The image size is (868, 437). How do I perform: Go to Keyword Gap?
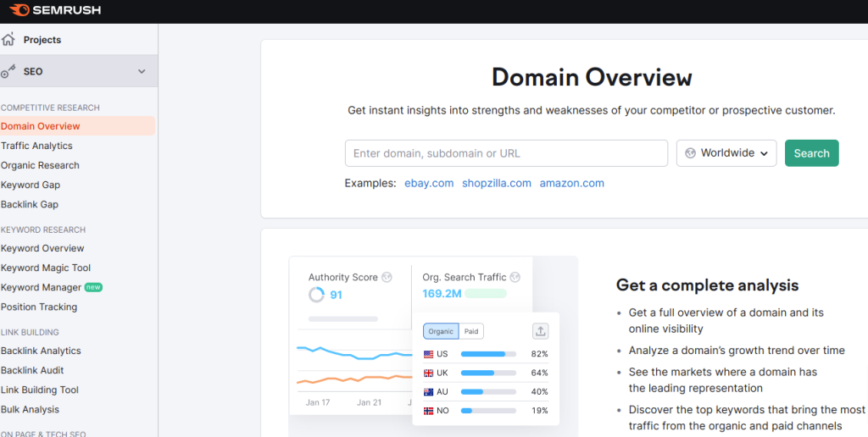[31, 185]
